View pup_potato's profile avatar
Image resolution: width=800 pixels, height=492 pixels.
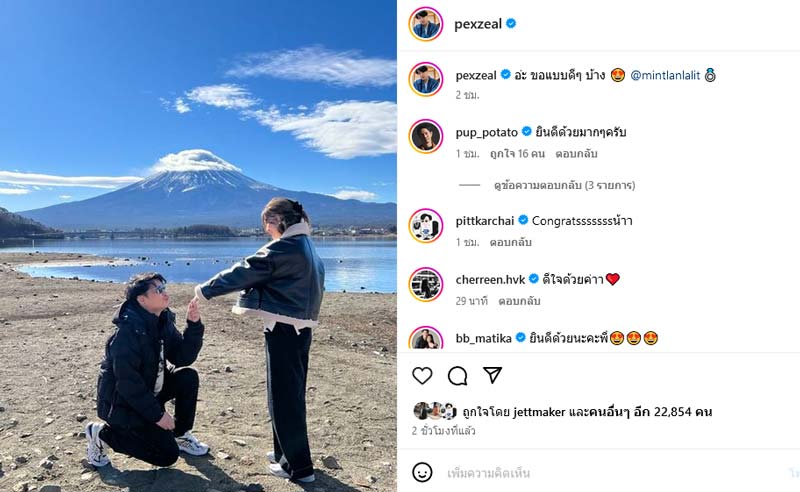426,136
